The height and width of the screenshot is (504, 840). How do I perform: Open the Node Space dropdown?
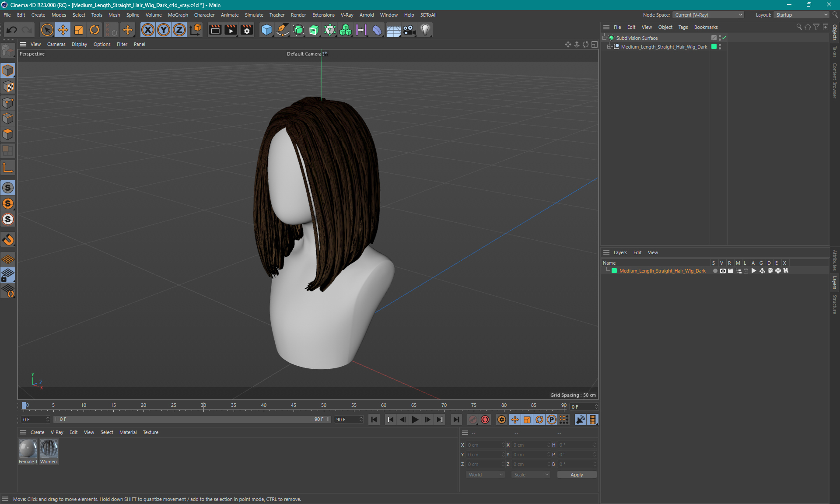click(708, 15)
